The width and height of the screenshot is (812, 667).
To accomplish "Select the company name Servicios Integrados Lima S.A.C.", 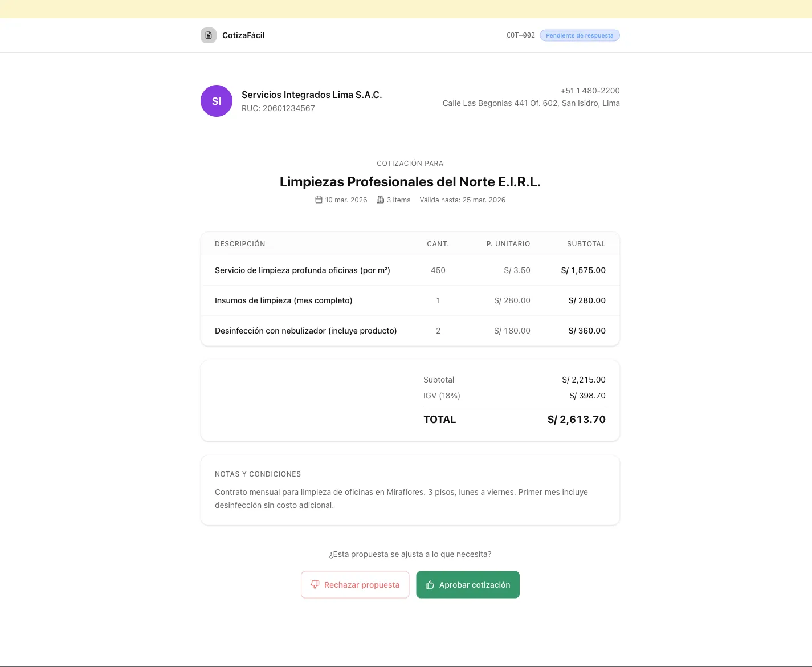I will tap(312, 94).
